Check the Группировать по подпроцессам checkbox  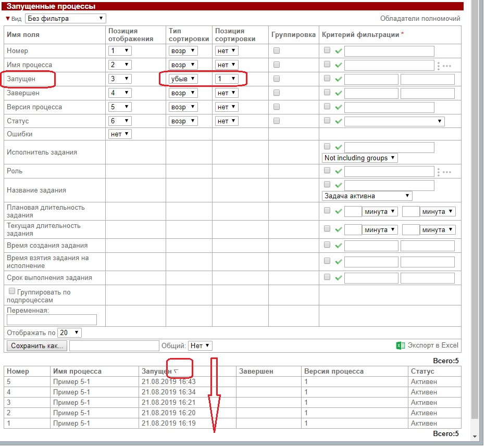(12, 291)
